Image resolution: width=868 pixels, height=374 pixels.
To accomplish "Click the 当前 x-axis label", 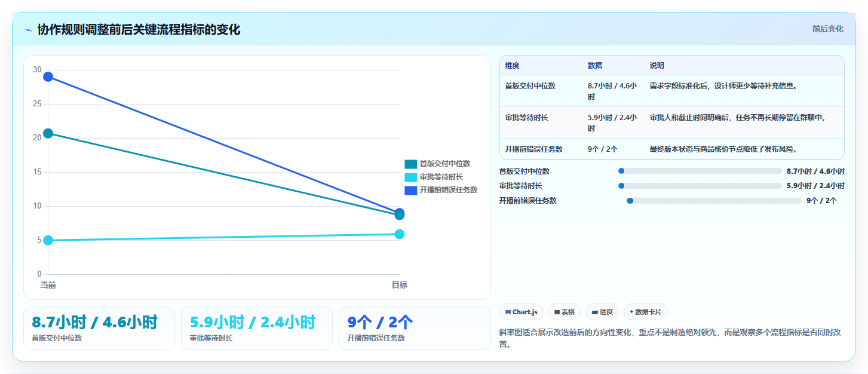I will pyautogui.click(x=48, y=286).
